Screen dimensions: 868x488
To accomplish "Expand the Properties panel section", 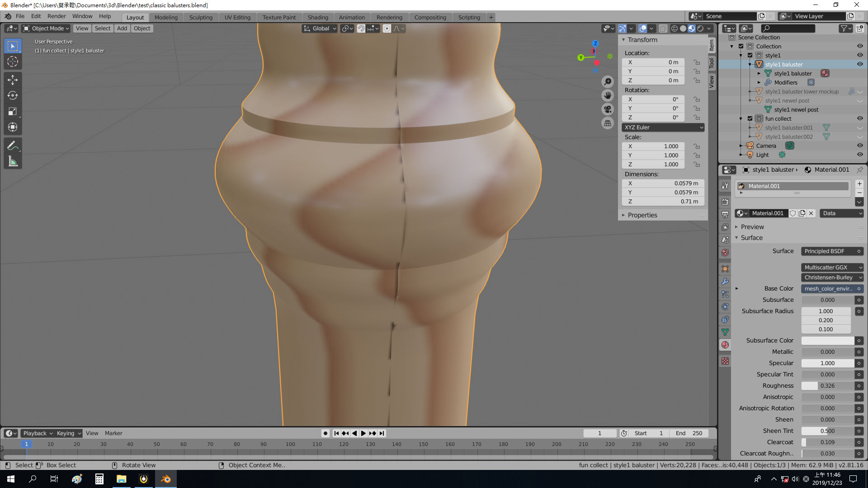I will click(642, 215).
